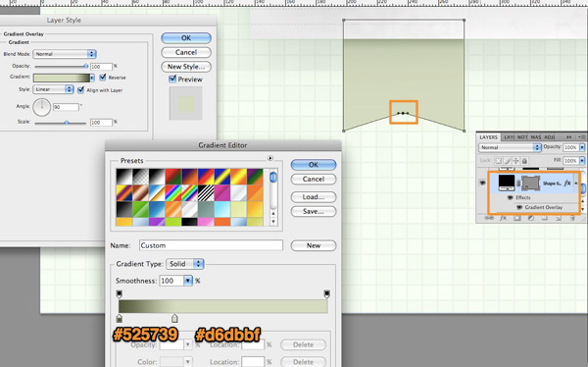Viewport: 588px width, 367px height.
Task: Switch to the ADJ tab
Action: click(x=550, y=137)
